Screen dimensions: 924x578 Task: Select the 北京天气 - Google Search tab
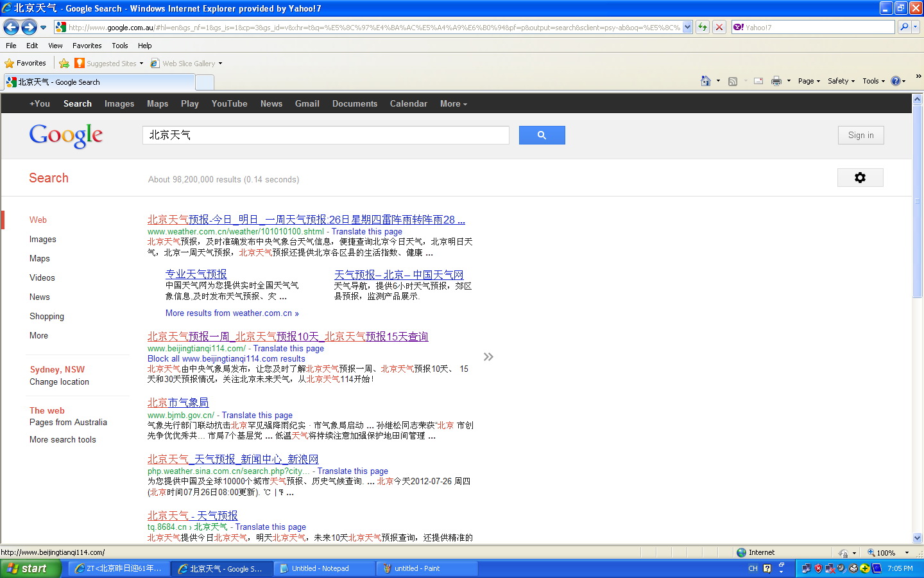(99, 82)
